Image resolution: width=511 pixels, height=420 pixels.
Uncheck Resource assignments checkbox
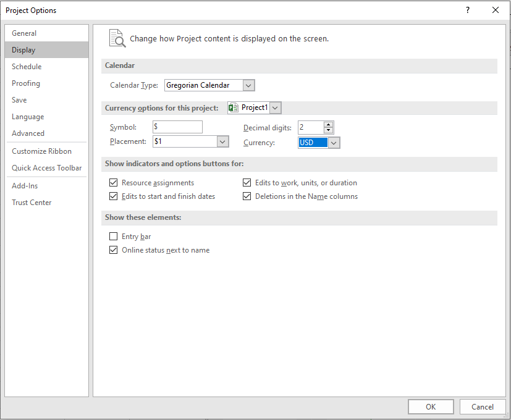point(113,183)
